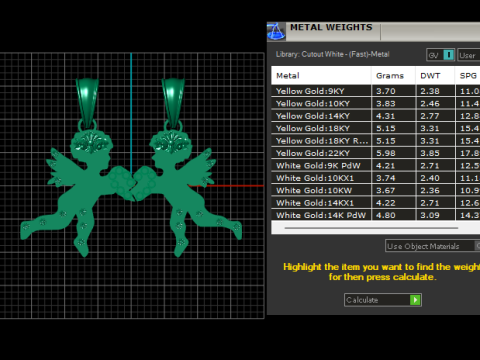Select the Yellow Gold:18KY R... row
This screenshot has width=480, height=360.
pyautogui.click(x=376, y=141)
